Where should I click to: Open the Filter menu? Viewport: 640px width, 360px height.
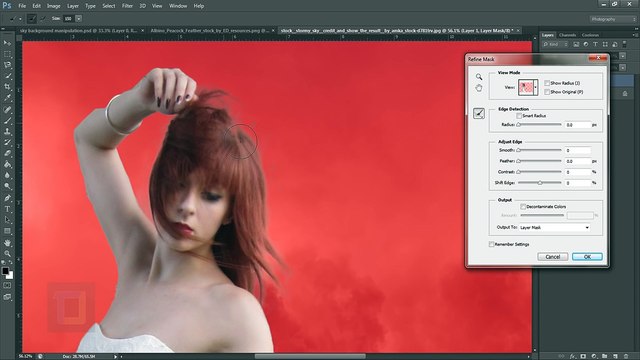point(127,6)
